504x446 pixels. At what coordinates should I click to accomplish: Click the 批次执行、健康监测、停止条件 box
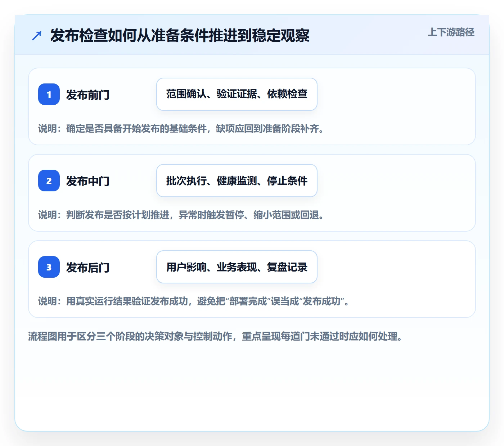coord(237,181)
